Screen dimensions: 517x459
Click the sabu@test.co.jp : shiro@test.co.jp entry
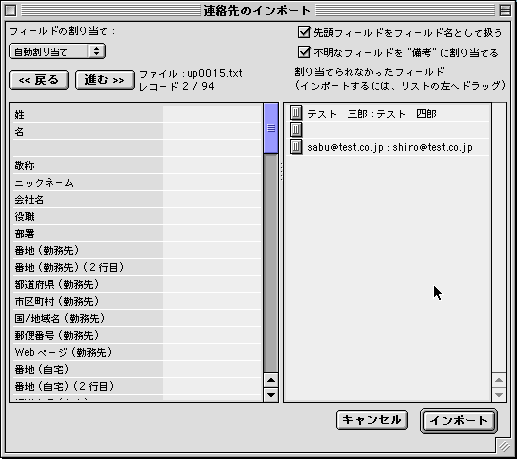pyautogui.click(x=390, y=147)
